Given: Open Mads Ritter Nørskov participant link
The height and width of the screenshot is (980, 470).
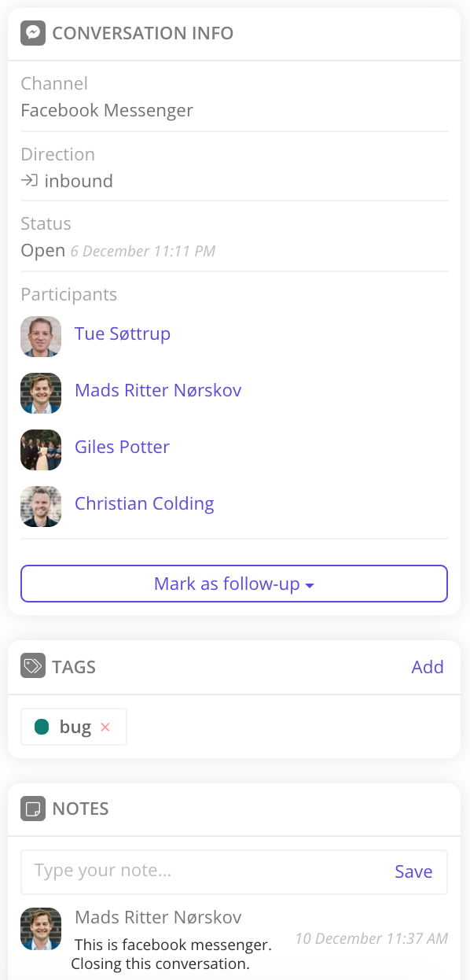Looking at the screenshot, I should (158, 390).
